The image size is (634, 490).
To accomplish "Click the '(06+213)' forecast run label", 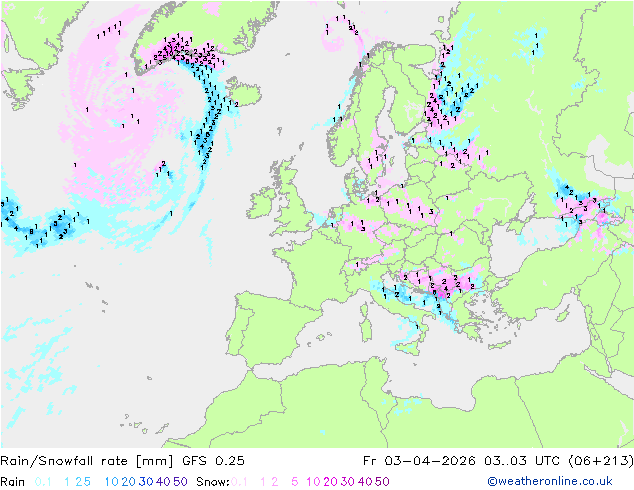I will [601, 461].
